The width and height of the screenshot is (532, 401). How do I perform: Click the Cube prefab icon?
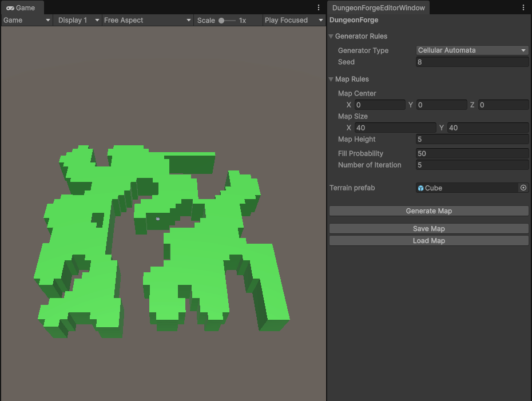[x=421, y=188]
